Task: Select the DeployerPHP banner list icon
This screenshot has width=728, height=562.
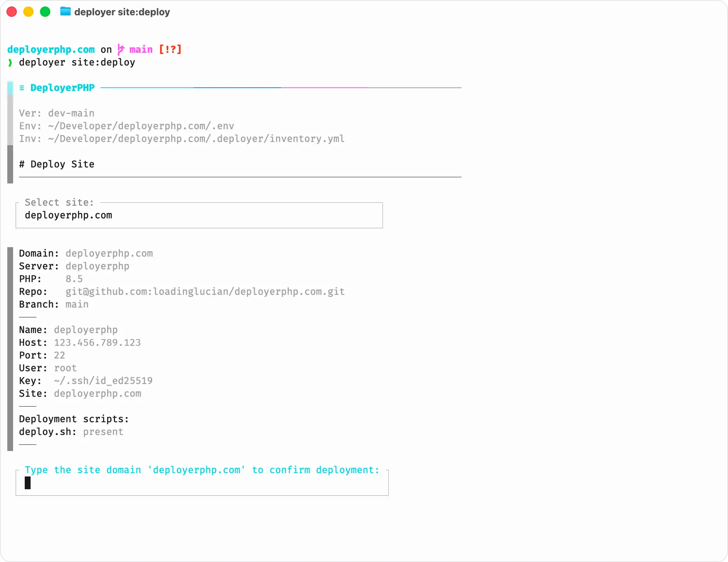Action: tap(22, 87)
